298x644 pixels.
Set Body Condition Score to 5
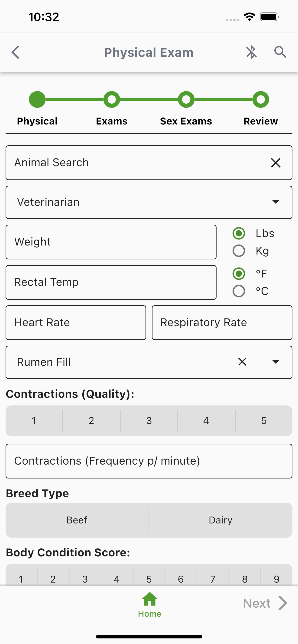[149, 577]
